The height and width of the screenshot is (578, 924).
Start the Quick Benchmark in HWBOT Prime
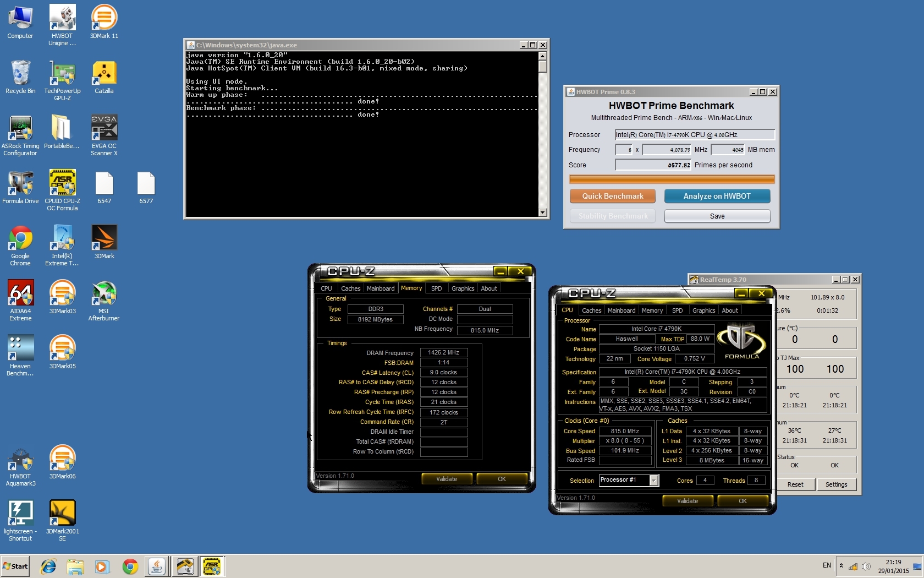tap(613, 196)
